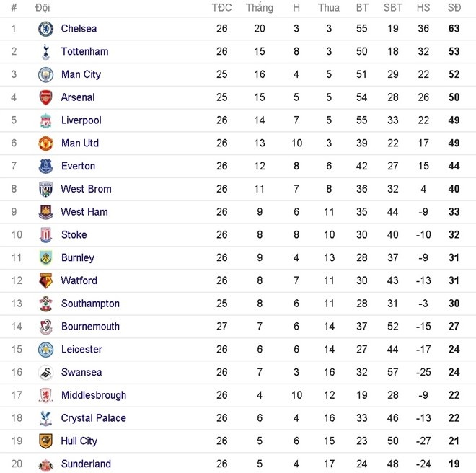Click the Đội column header
This screenshot has width=476, height=473.
coord(43,8)
